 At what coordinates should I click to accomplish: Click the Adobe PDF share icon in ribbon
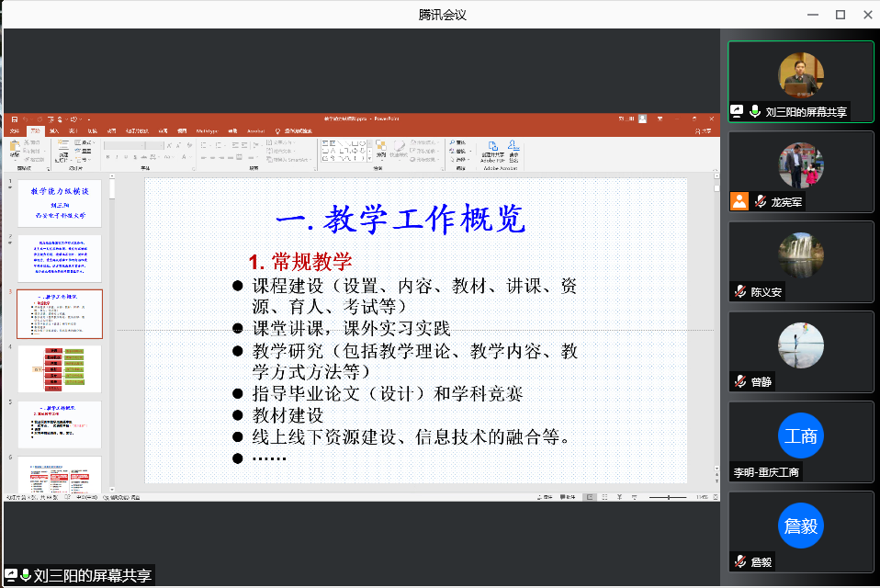click(492, 149)
